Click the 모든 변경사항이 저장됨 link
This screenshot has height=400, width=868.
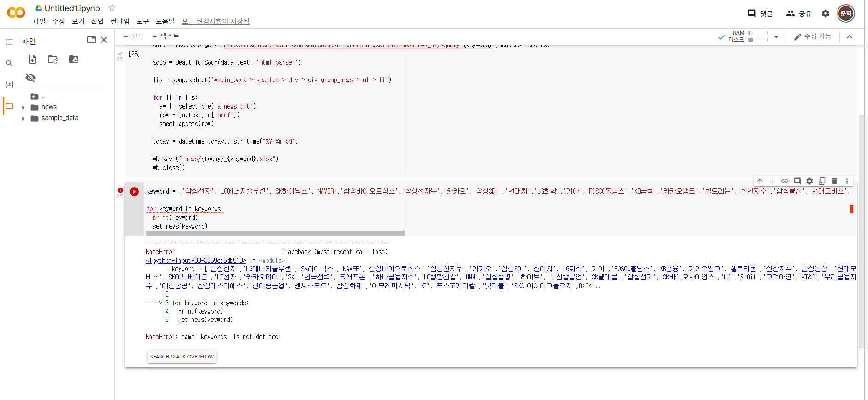coord(216,21)
